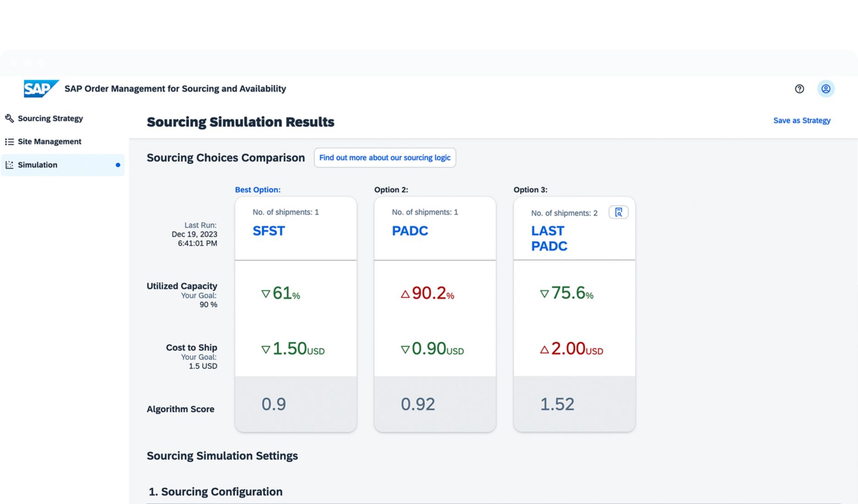Click the 2.00 USD cost to ship

coord(572,349)
